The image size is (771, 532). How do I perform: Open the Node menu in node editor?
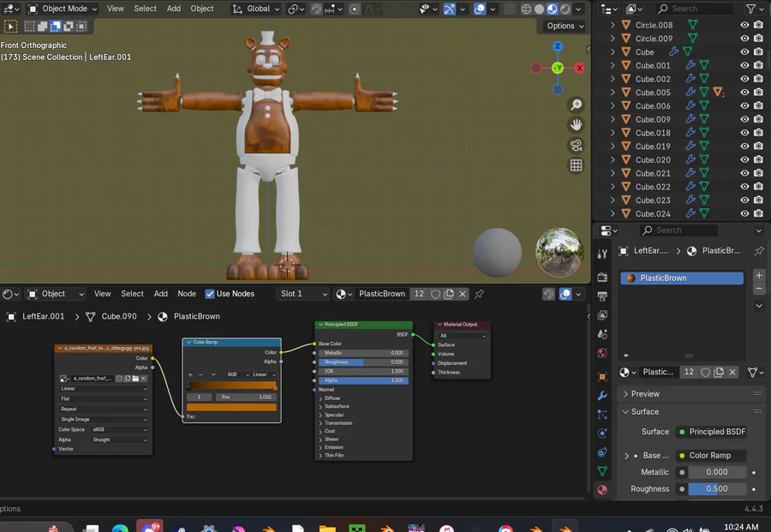[x=187, y=294]
